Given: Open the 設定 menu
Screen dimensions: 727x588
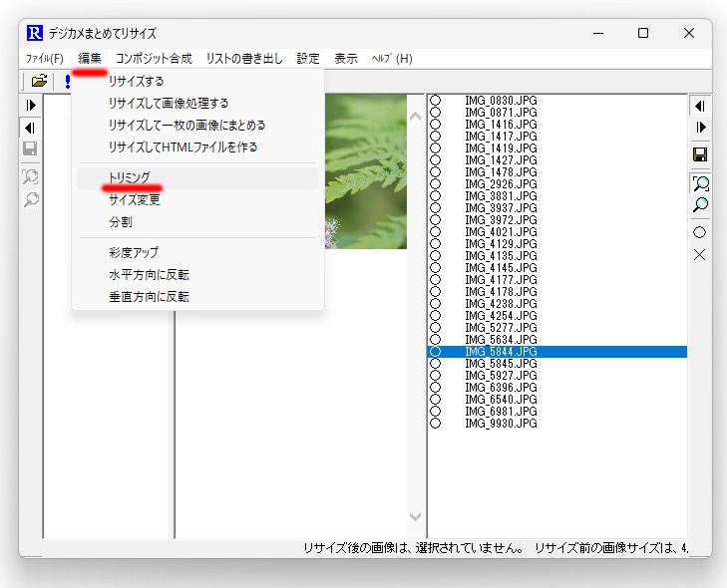Looking at the screenshot, I should point(308,59).
